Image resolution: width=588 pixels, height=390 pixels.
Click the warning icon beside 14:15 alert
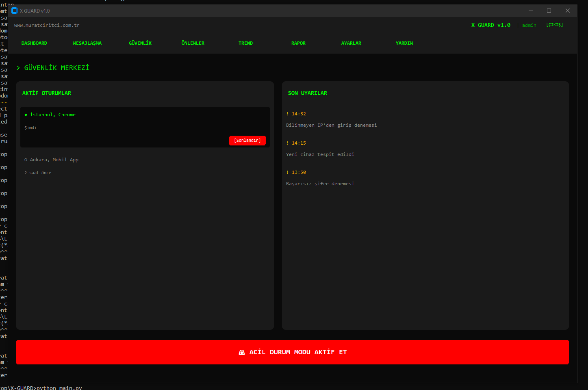(x=288, y=143)
